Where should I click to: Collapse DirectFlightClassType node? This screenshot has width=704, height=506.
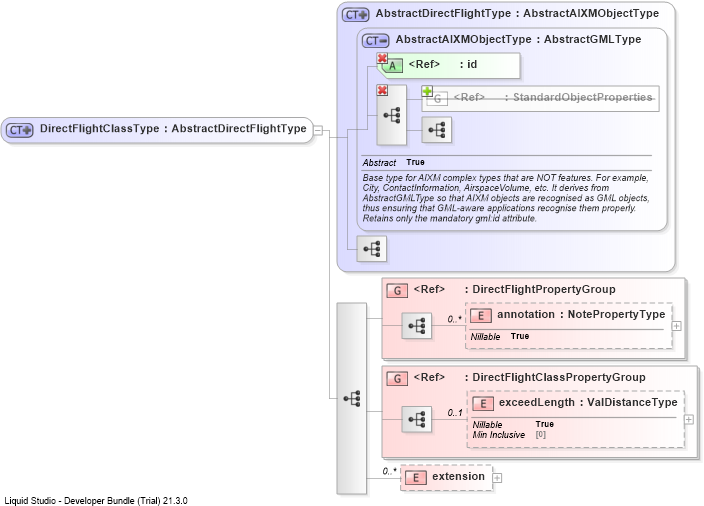pyautogui.click(x=318, y=130)
